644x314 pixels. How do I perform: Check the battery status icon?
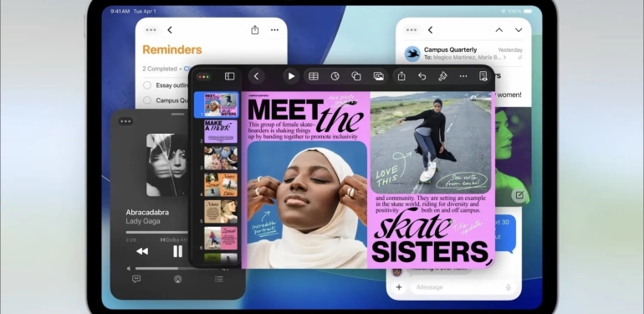pyautogui.click(x=528, y=12)
